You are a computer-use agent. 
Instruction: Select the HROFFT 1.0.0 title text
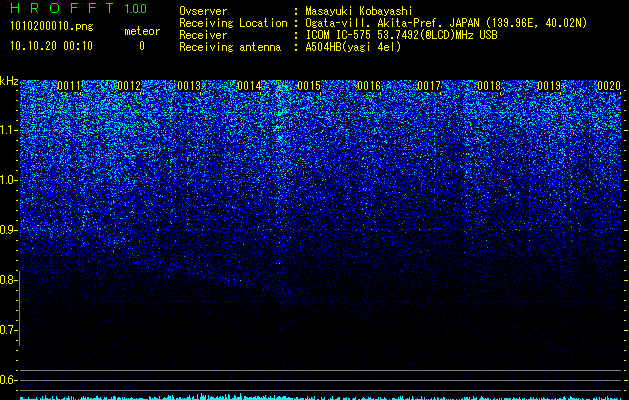tap(79, 8)
